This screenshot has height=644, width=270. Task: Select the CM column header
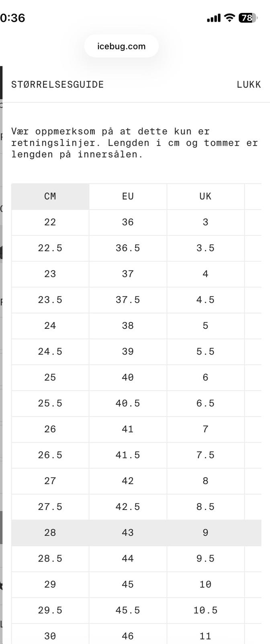click(x=50, y=196)
